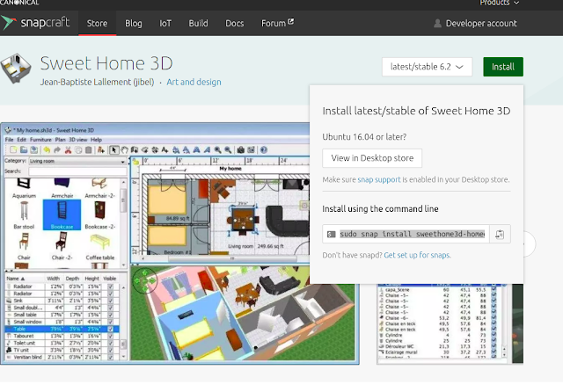Select the Add text tool
Viewport: 563px width, 392px height.
pos(165,150)
